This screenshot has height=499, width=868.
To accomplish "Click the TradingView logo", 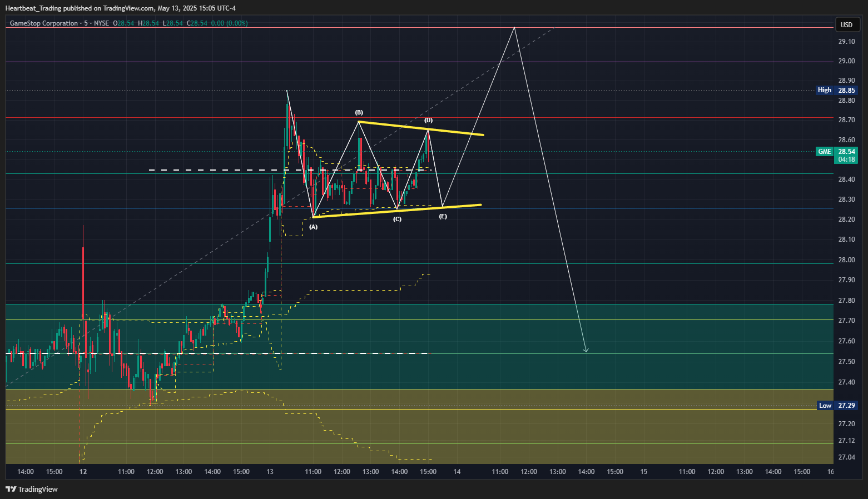I will pos(32,489).
